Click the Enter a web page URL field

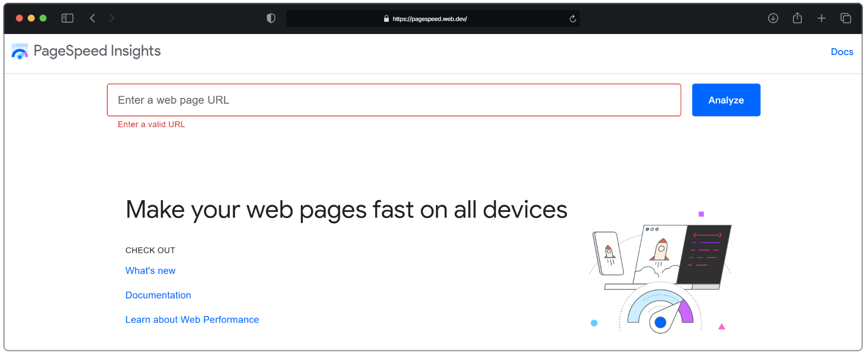coord(394,100)
